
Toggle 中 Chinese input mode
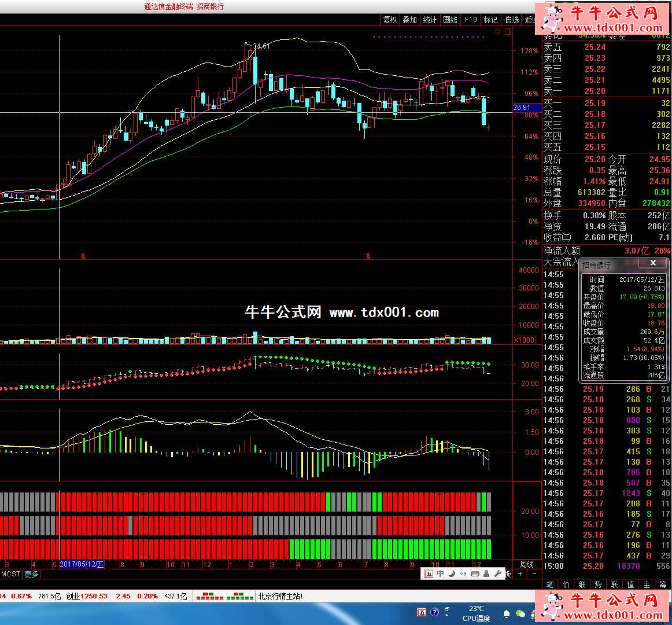click(440, 573)
